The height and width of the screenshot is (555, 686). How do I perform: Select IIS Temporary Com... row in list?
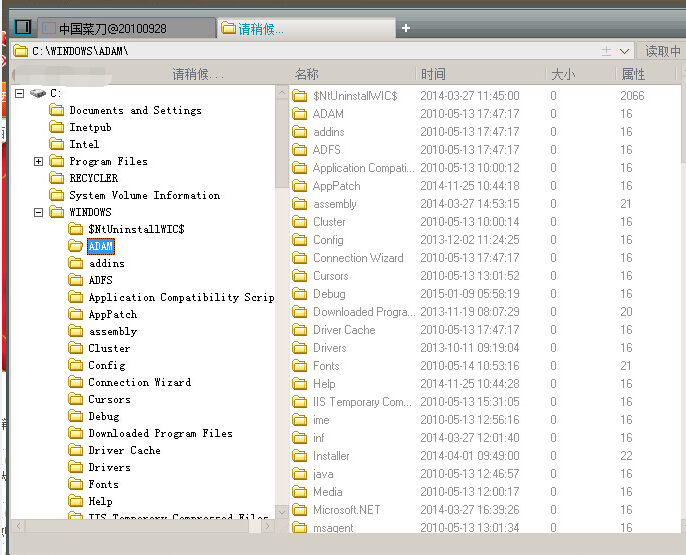point(485,402)
